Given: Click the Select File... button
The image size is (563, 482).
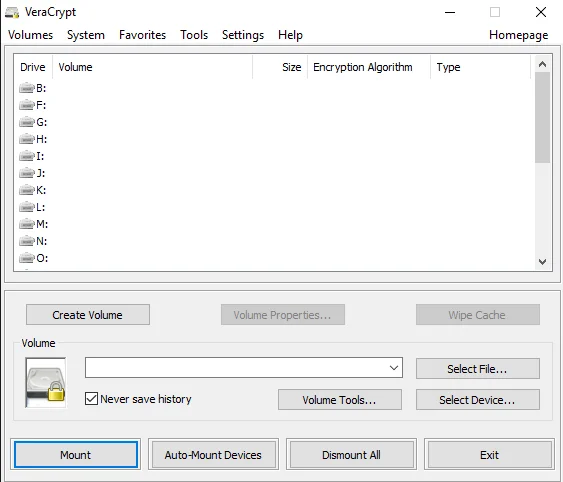Looking at the screenshot, I should pos(478,369).
